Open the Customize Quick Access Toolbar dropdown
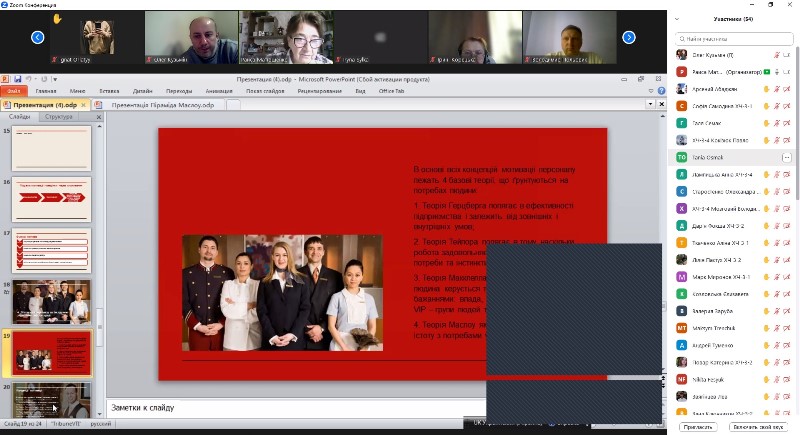This screenshot has height=435, width=800. tap(55, 79)
